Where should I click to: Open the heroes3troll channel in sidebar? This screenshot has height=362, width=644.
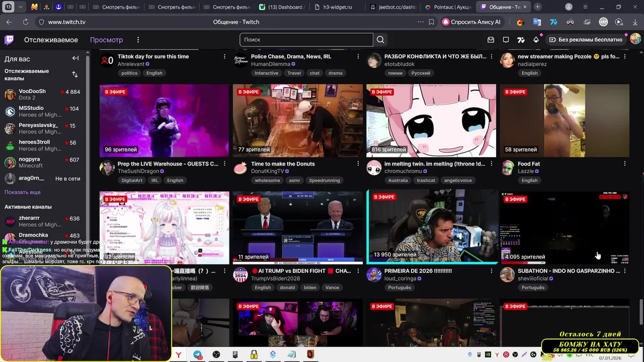pos(43,145)
